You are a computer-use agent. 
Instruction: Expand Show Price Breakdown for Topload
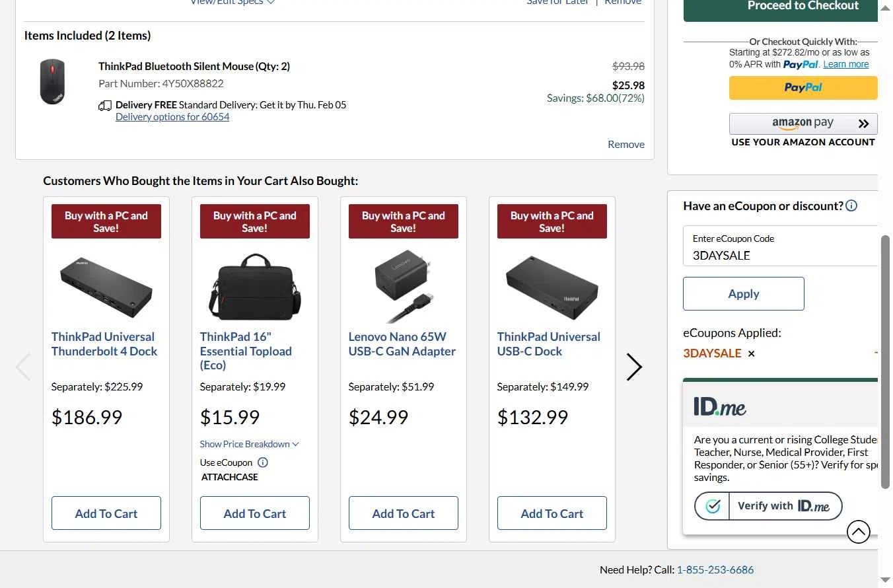[250, 444]
